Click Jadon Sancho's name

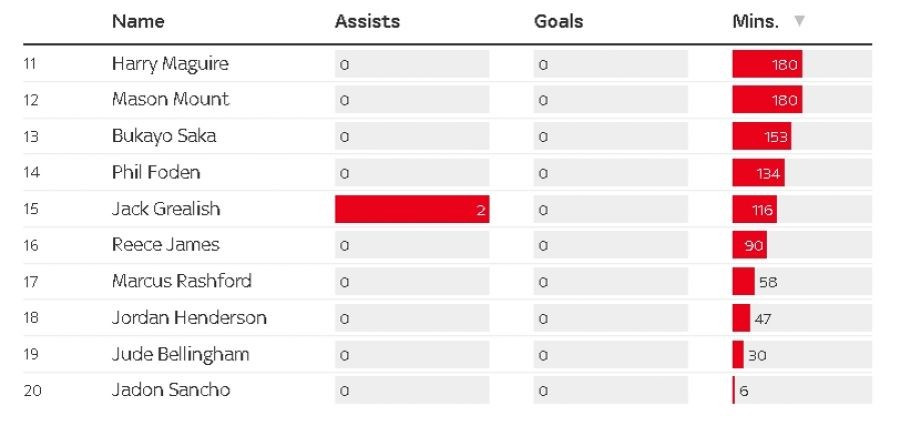[x=171, y=390]
